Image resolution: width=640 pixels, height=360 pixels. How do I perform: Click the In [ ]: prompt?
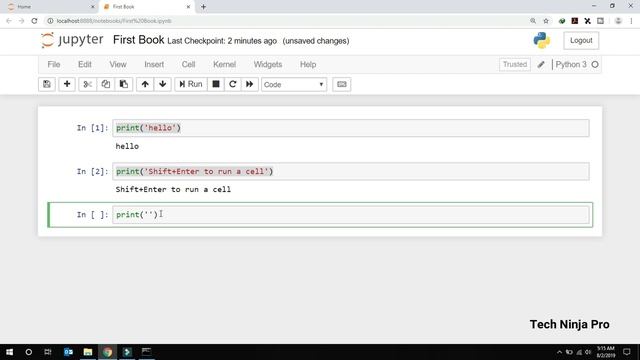pyautogui.click(x=92, y=215)
